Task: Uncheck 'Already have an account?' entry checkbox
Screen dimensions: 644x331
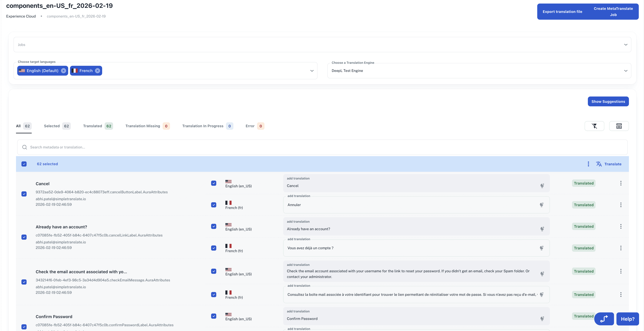Action: 24,237
